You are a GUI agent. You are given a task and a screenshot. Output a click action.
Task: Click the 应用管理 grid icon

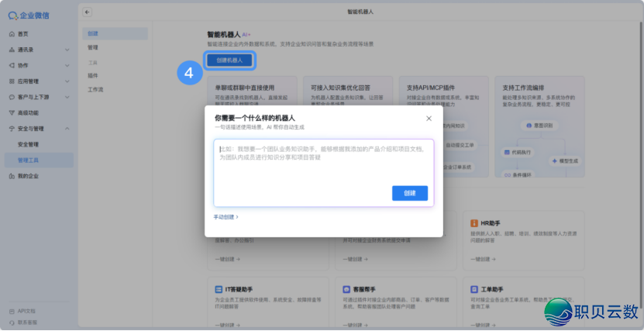(x=12, y=81)
